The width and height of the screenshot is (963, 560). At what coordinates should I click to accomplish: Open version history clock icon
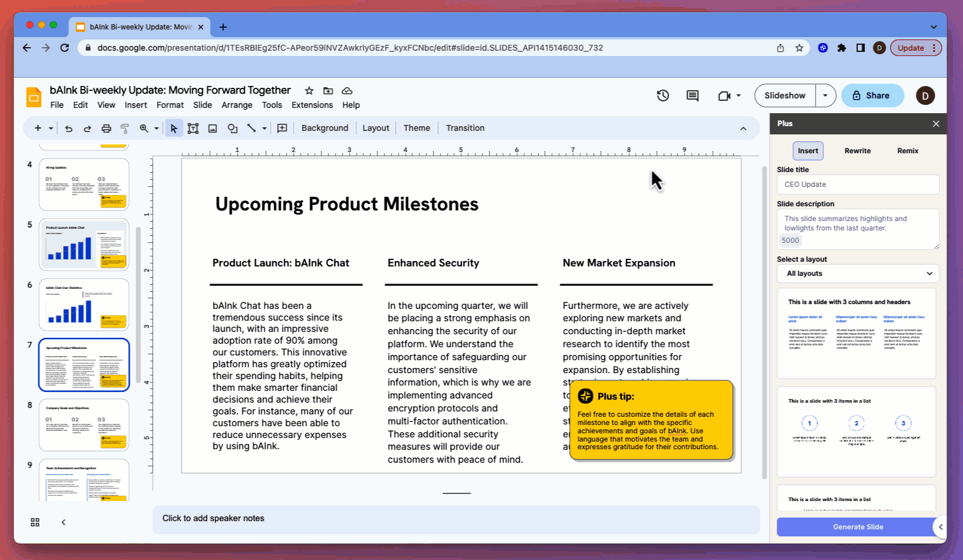click(663, 95)
